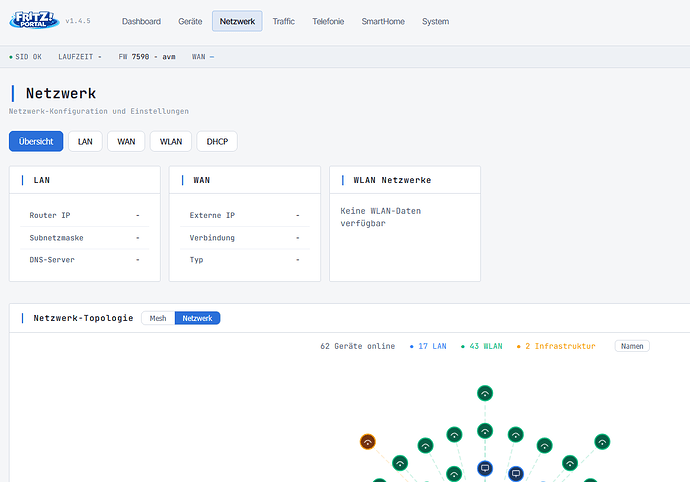This screenshot has height=482, width=690.
Task: Switch to the WAN sub-tab button
Action: click(126, 141)
